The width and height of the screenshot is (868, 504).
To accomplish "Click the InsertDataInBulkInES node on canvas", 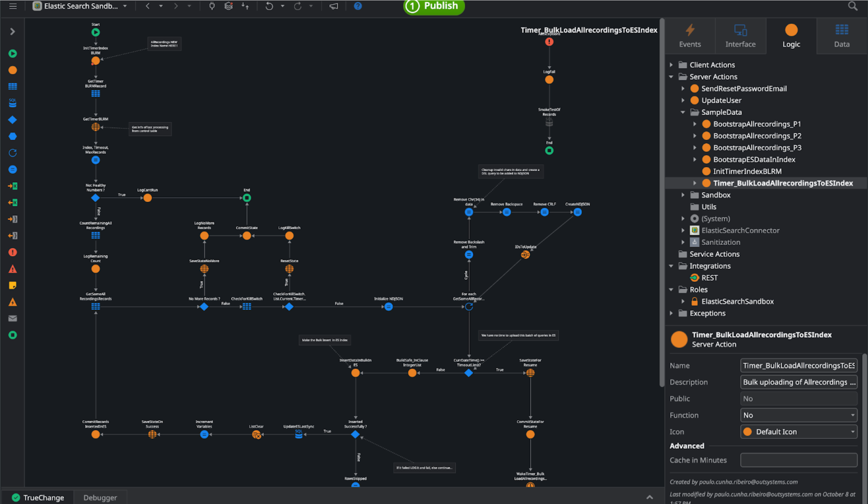I will point(355,373).
